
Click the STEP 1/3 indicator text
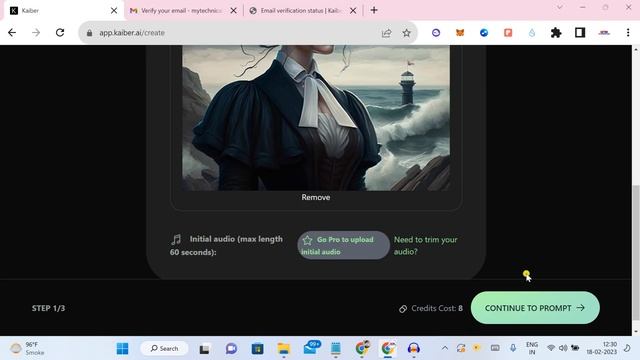coord(48,308)
